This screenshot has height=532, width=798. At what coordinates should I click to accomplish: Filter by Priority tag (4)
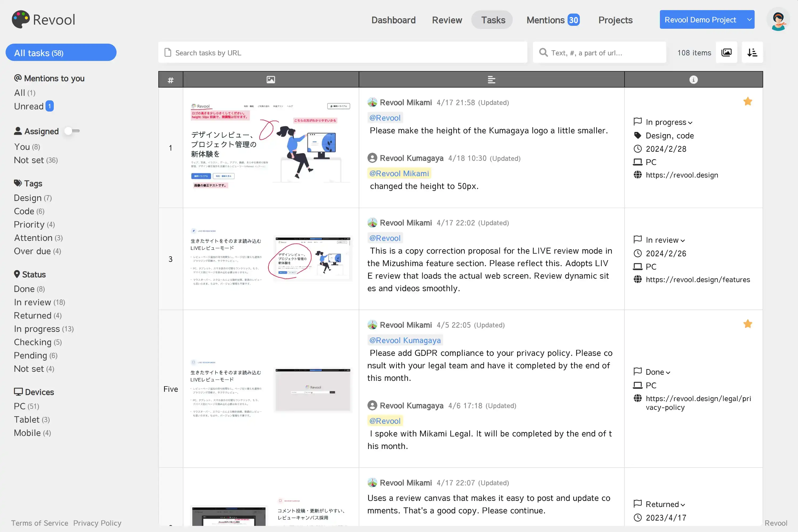pos(34,224)
